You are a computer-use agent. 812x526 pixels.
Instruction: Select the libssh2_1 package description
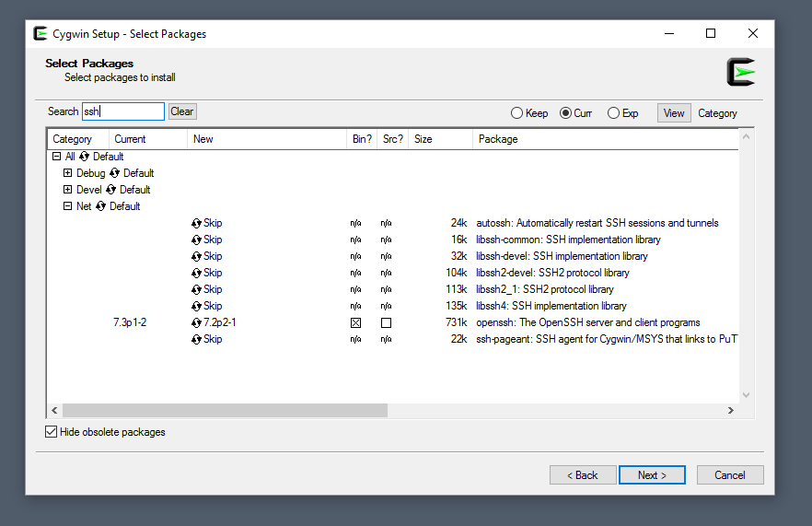click(x=545, y=289)
